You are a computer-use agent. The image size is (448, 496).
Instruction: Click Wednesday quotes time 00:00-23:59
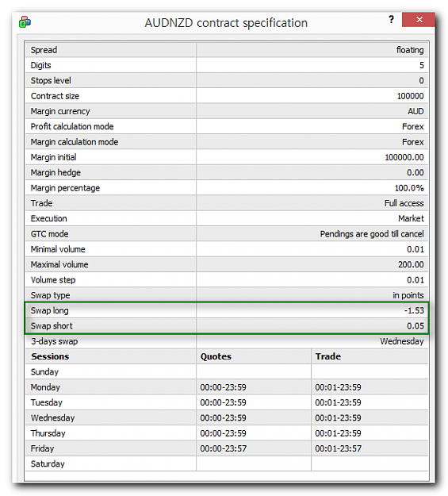pos(224,418)
